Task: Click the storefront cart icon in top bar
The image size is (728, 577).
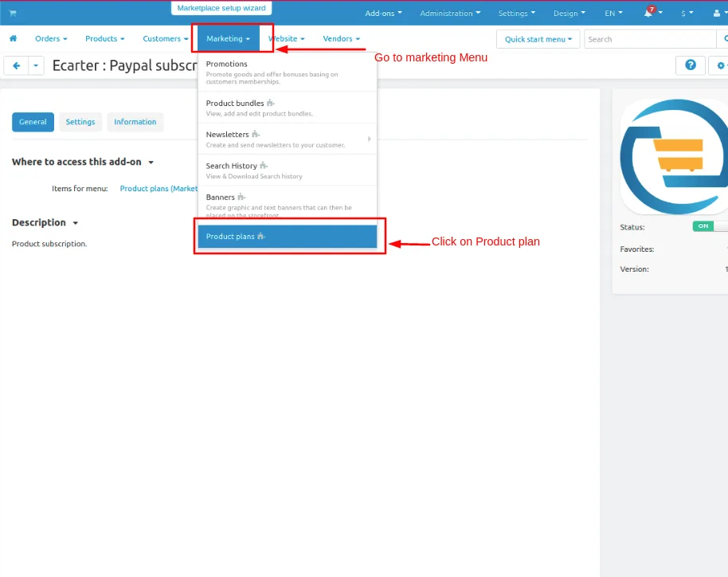Action: point(13,13)
